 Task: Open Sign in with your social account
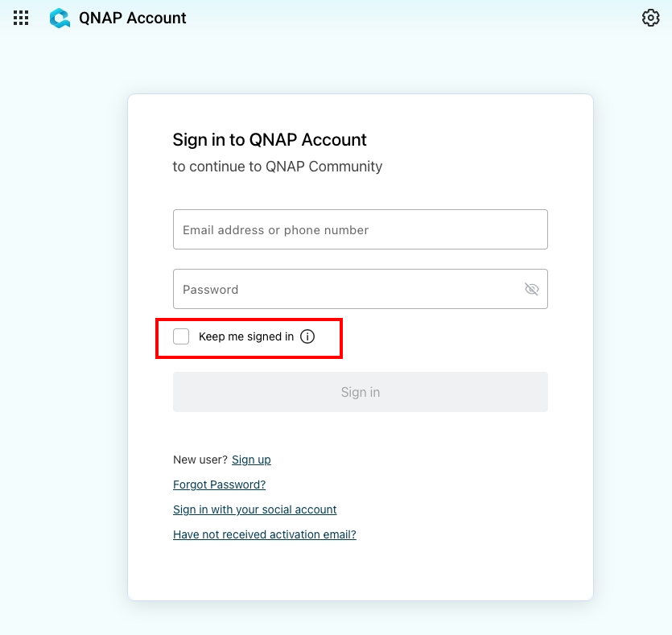point(255,509)
